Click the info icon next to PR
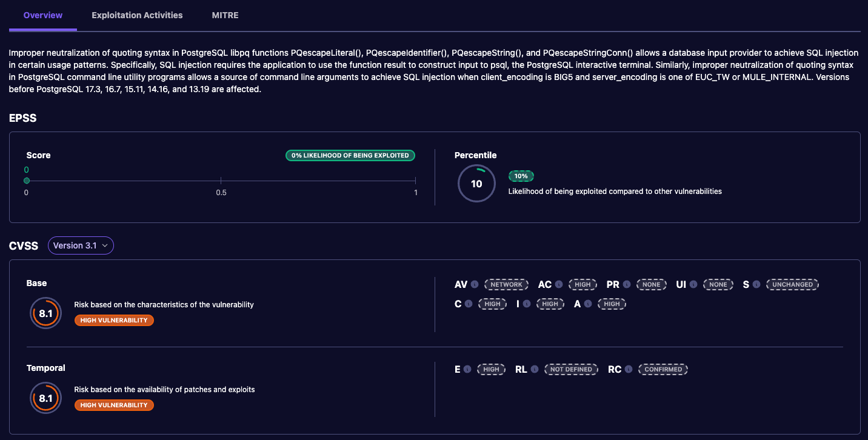Image resolution: width=868 pixels, height=440 pixels. (x=627, y=284)
